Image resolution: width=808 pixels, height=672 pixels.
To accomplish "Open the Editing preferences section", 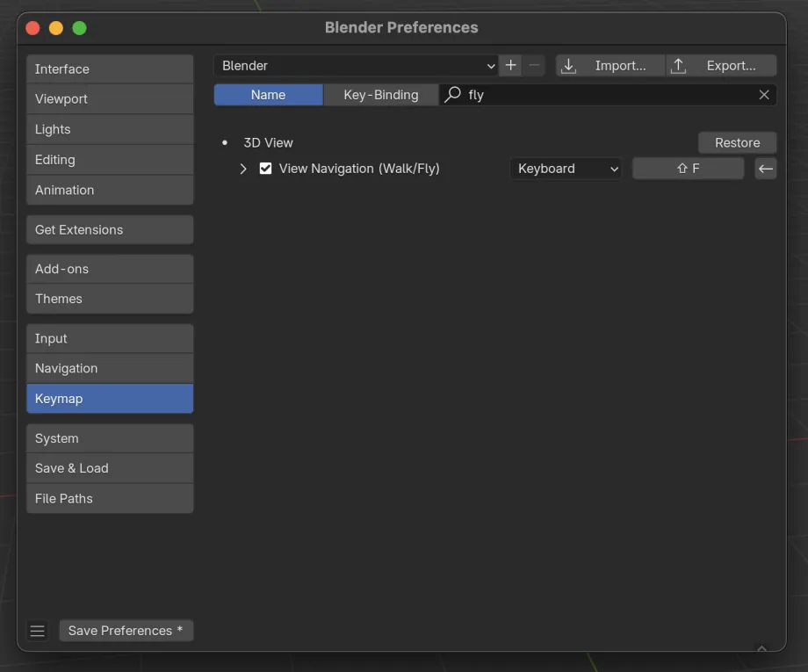I will tap(110, 160).
